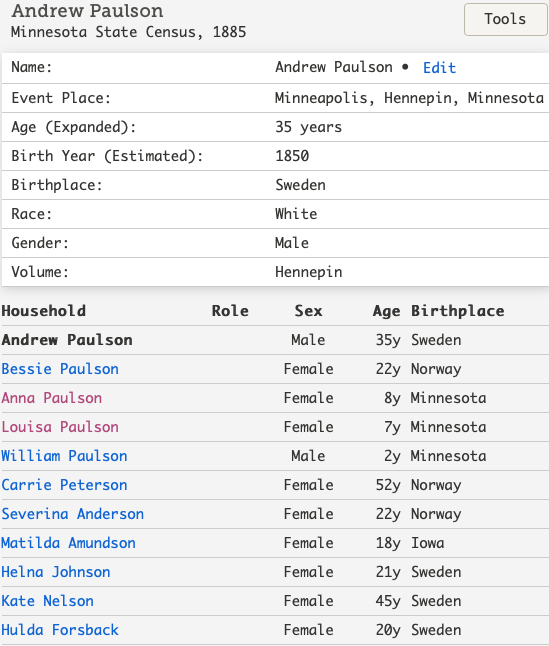Select the Birthplace column header
Viewport: 549px width, 646px height.
(x=458, y=311)
